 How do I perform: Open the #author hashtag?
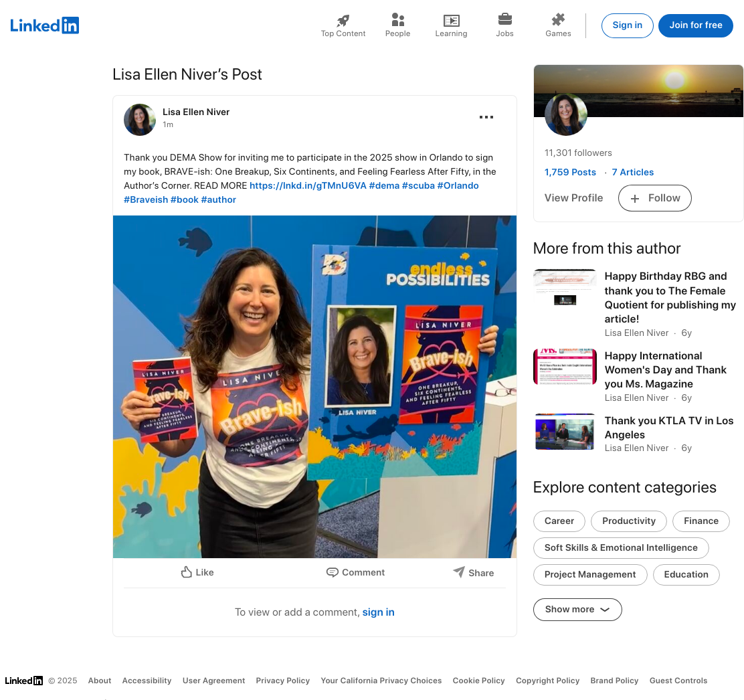tap(219, 200)
